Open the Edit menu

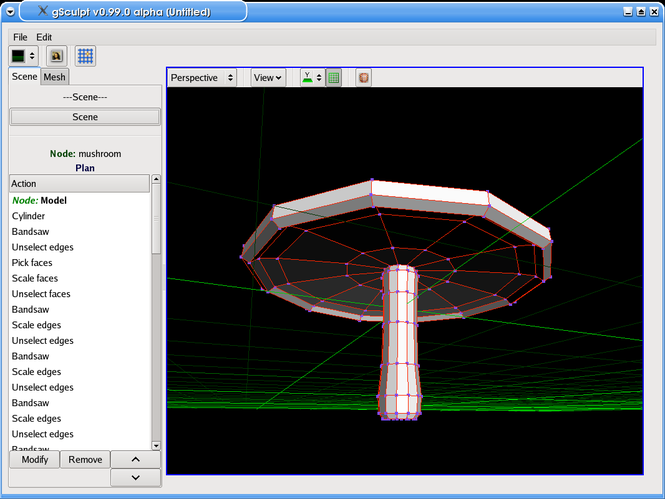[x=44, y=37]
